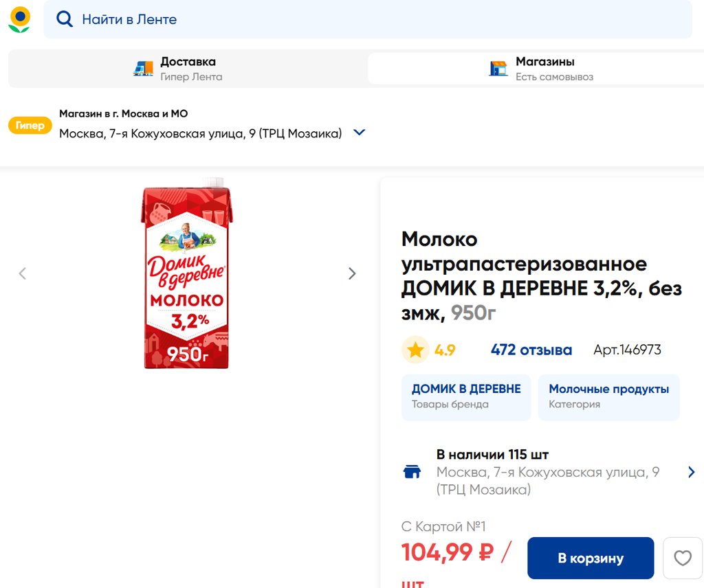Screen dimensions: 704x588
Task: Click the Найти в Ленте search field
Action: click(371, 19)
